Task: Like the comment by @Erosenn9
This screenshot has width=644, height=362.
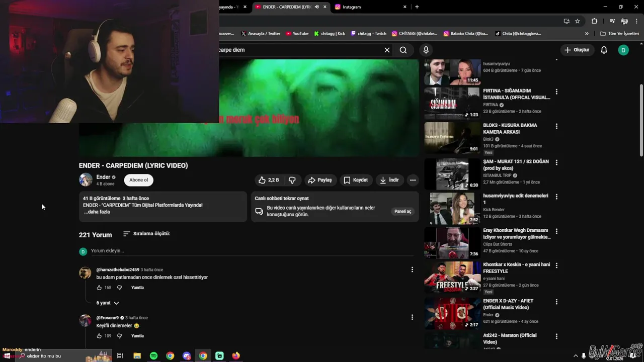Action: pyautogui.click(x=99, y=336)
